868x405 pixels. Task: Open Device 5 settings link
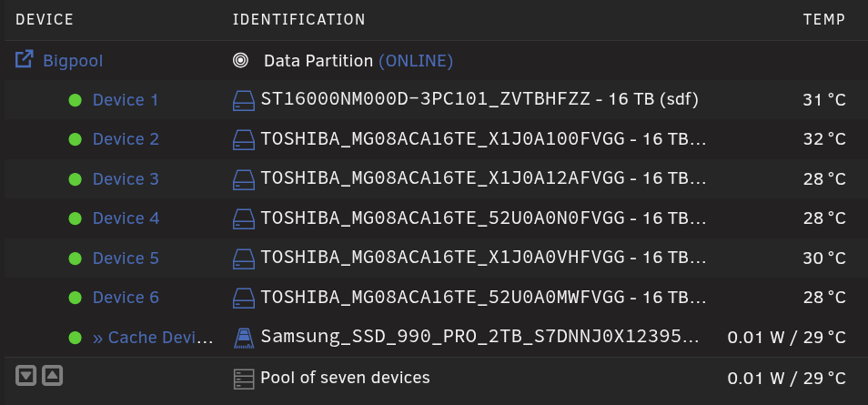[126, 258]
